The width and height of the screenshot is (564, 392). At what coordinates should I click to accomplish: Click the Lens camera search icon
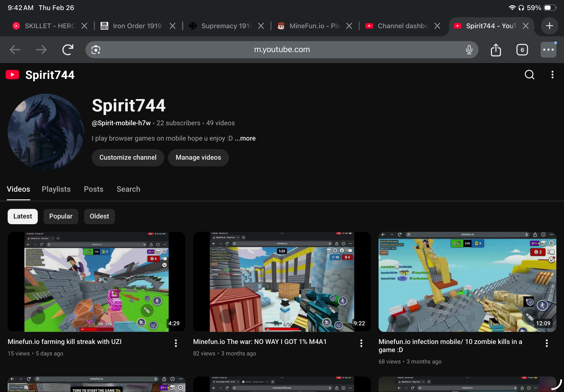click(96, 50)
